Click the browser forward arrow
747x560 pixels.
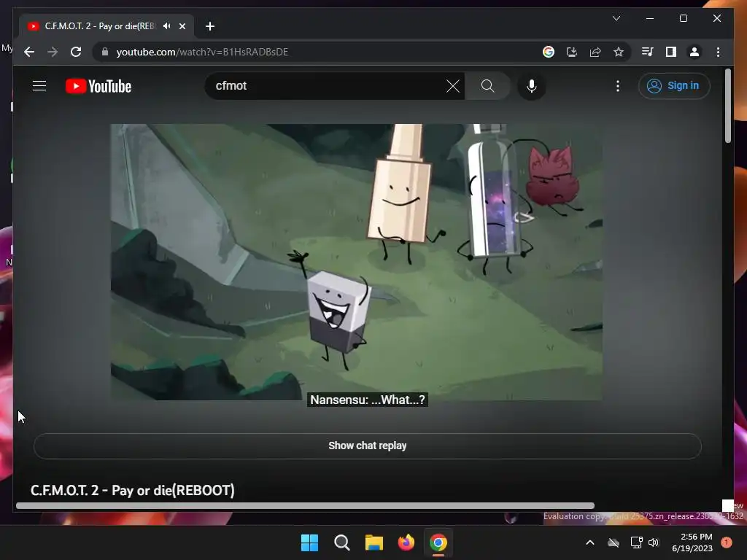(53, 52)
